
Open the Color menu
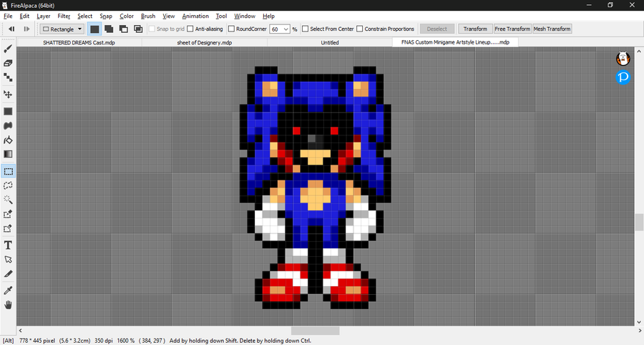point(127,16)
